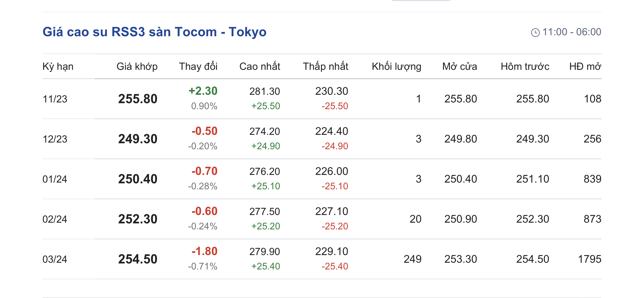Click the +2.30 price change value
Image resolution: width=644 pixels, height=298 pixels.
203,91
